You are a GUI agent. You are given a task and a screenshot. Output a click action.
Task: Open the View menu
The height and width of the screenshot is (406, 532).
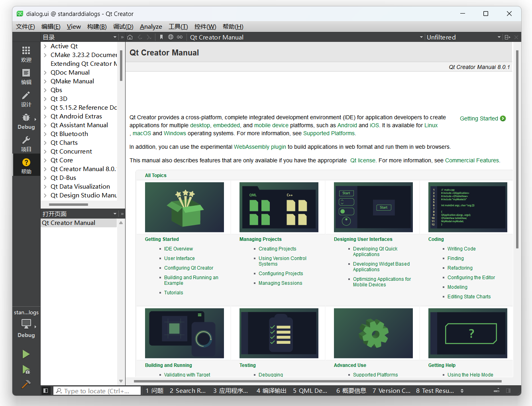(x=74, y=27)
